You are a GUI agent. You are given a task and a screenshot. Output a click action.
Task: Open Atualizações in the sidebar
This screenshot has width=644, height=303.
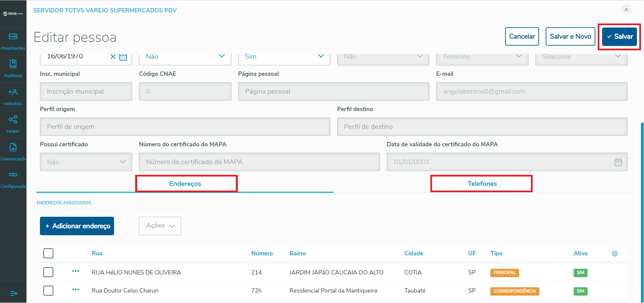(x=13, y=41)
